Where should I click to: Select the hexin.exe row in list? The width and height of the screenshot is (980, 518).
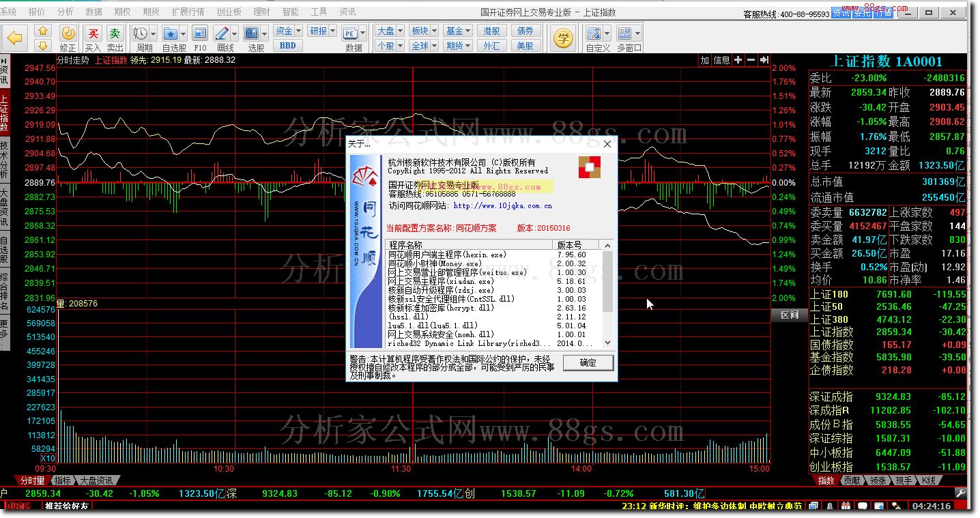click(493, 255)
